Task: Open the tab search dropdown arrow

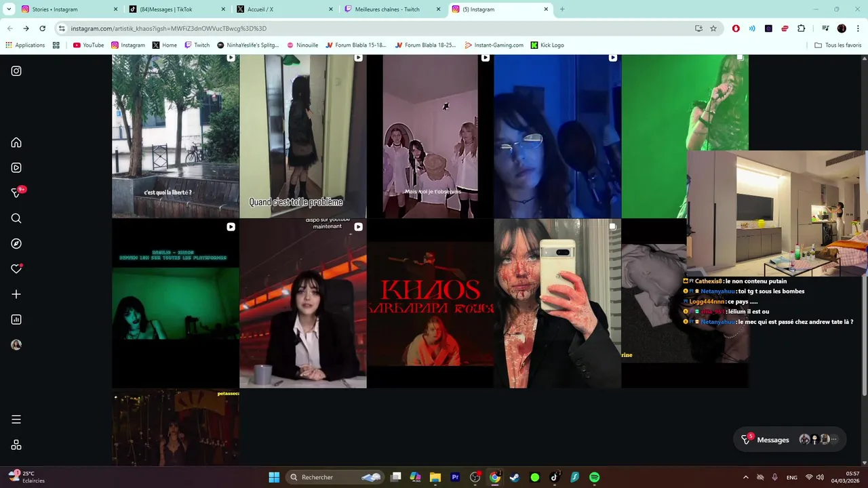Action: click(9, 9)
